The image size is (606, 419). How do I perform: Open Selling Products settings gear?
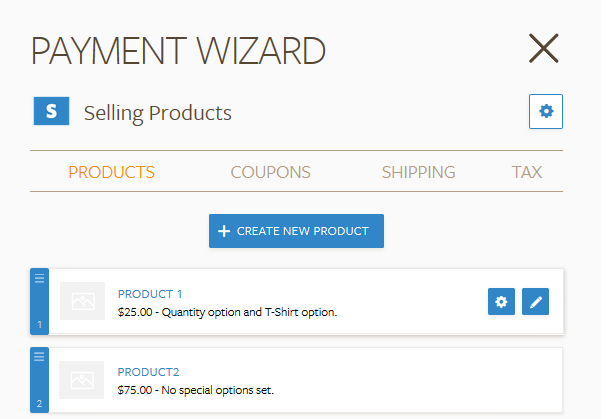pos(546,111)
